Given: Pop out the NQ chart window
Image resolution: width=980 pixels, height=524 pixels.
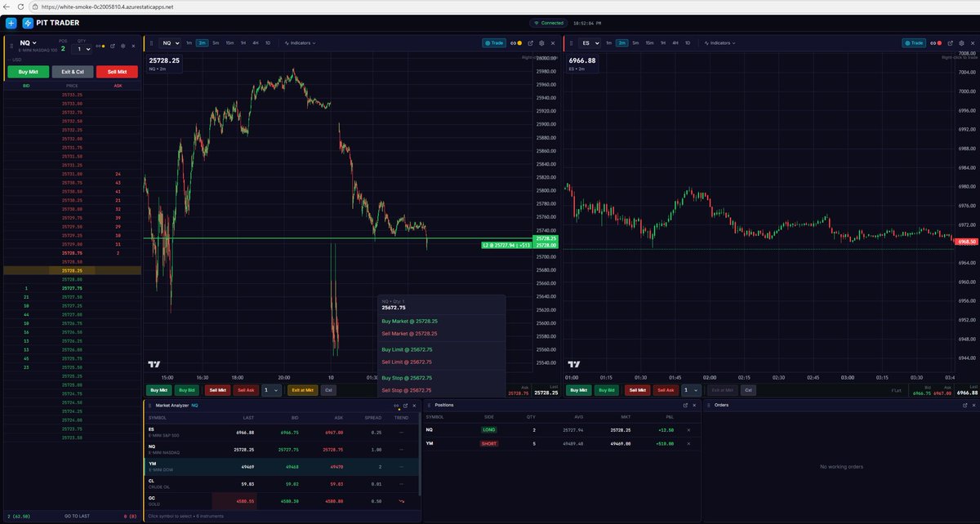Looking at the screenshot, I should click(x=530, y=43).
